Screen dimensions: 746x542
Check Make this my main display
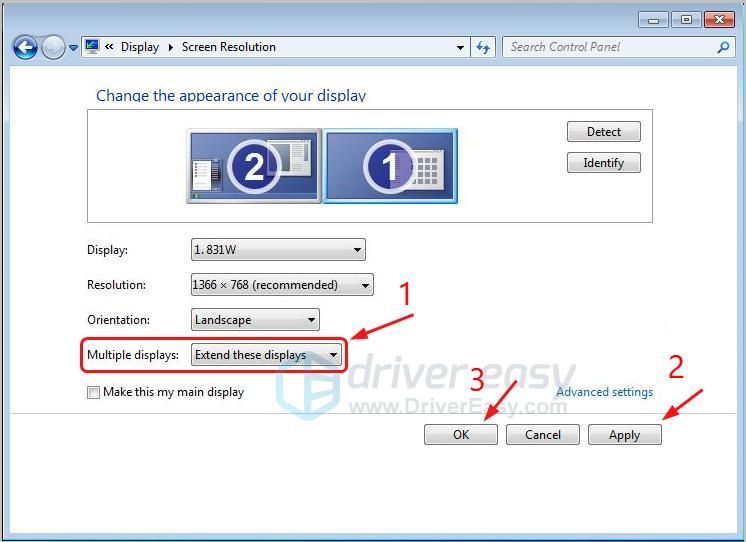click(93, 393)
